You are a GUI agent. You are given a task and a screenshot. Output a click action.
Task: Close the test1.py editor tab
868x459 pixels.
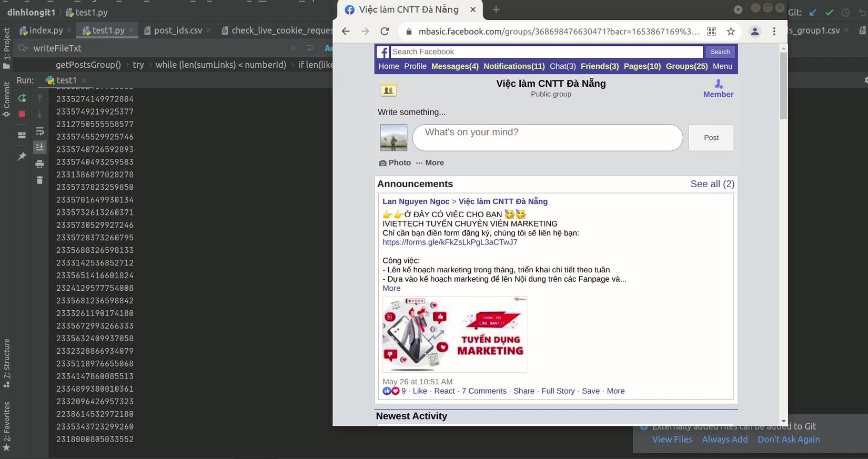click(131, 30)
